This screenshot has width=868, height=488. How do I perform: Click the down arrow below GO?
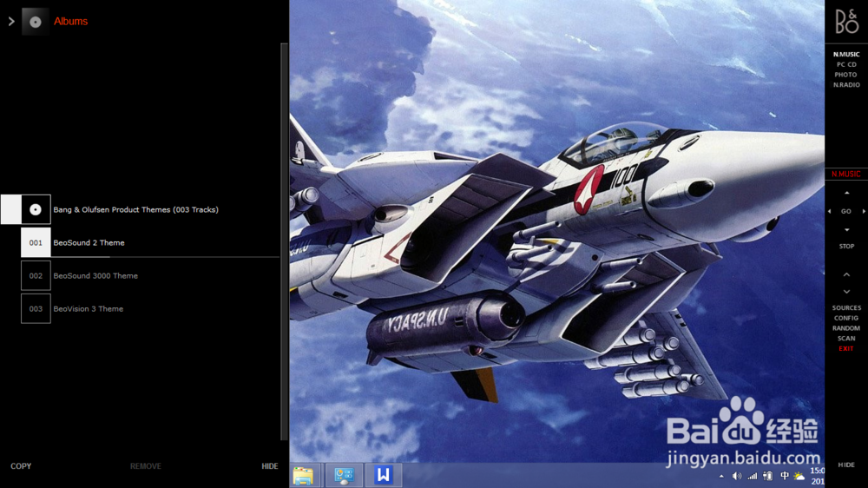point(846,229)
